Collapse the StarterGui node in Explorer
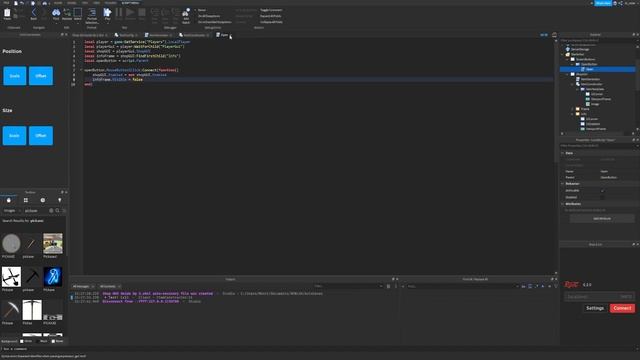Viewport: 640px width, 360px height. click(563, 54)
